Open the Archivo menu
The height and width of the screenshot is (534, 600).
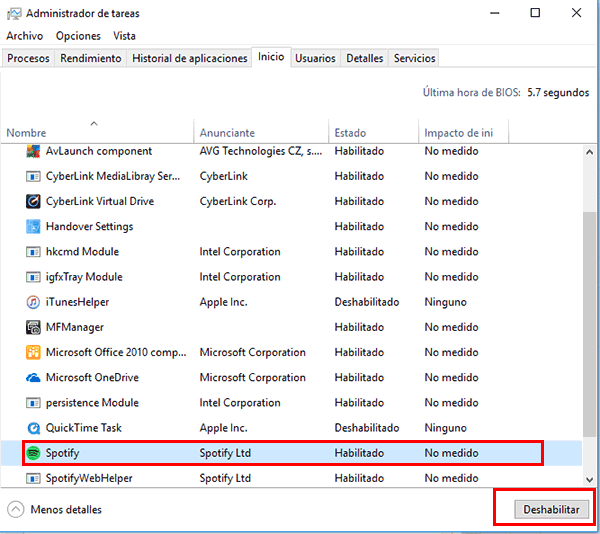[25, 36]
